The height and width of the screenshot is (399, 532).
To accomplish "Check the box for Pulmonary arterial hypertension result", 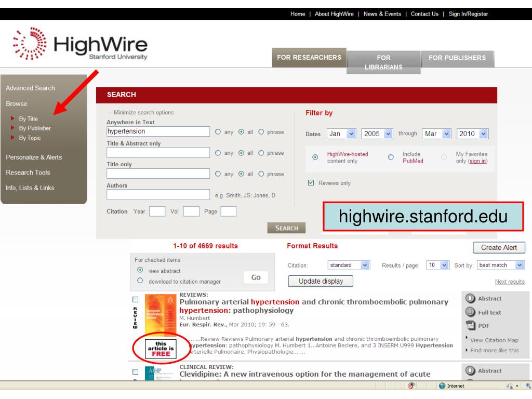I will point(136,299).
